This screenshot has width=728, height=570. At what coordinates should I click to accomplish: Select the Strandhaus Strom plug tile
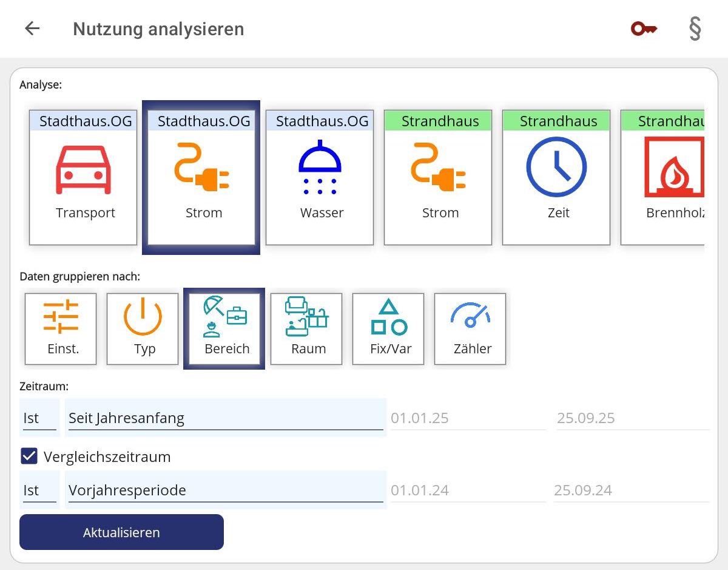[x=438, y=177]
